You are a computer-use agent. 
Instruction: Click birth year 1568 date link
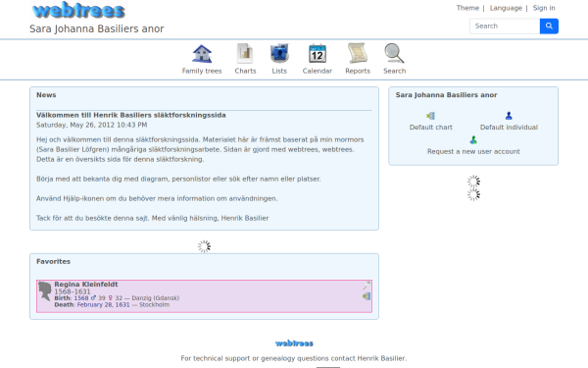pos(81,297)
